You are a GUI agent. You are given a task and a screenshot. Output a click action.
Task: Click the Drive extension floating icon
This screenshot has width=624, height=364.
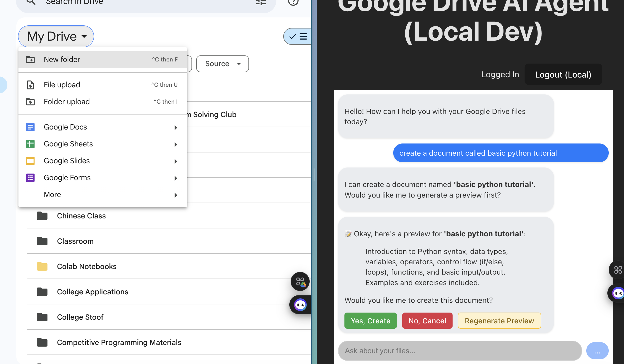pyautogui.click(x=300, y=281)
